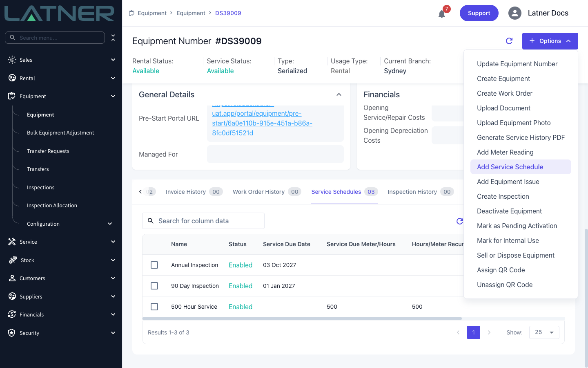Choose Sell or Dispose Equipment

pyautogui.click(x=521, y=255)
